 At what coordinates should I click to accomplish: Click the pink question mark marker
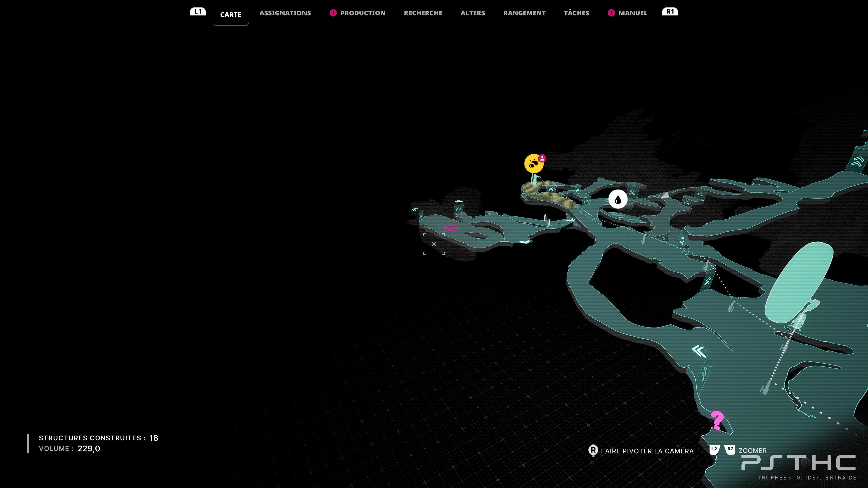click(x=717, y=420)
